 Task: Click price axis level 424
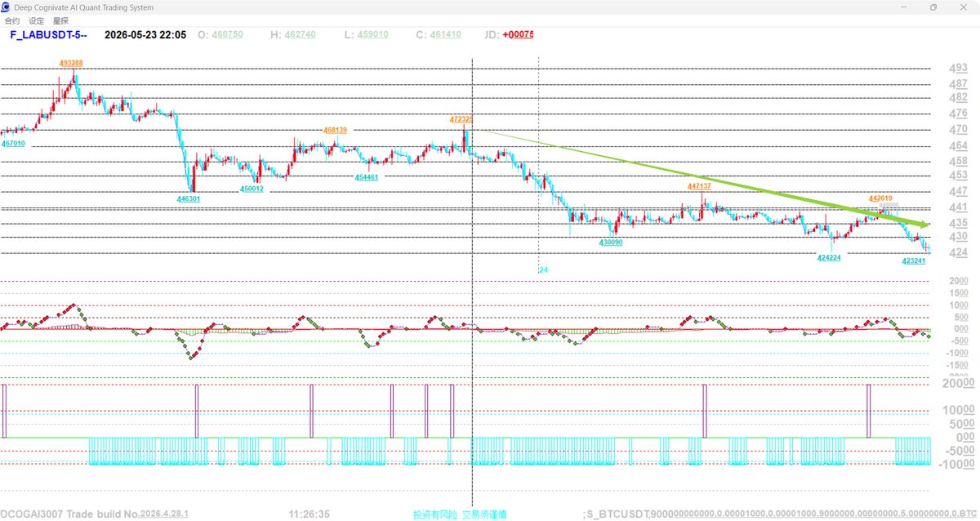pyautogui.click(x=958, y=252)
